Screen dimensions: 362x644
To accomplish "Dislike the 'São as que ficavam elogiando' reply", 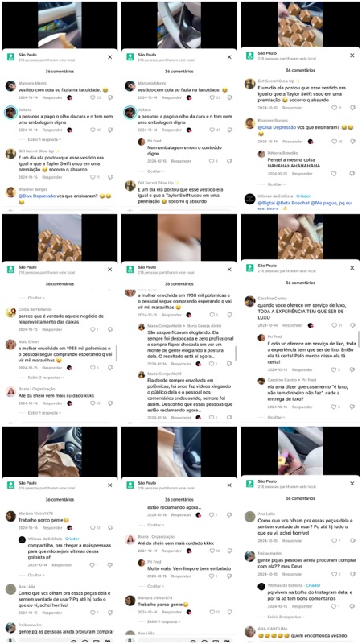I will click(229, 364).
